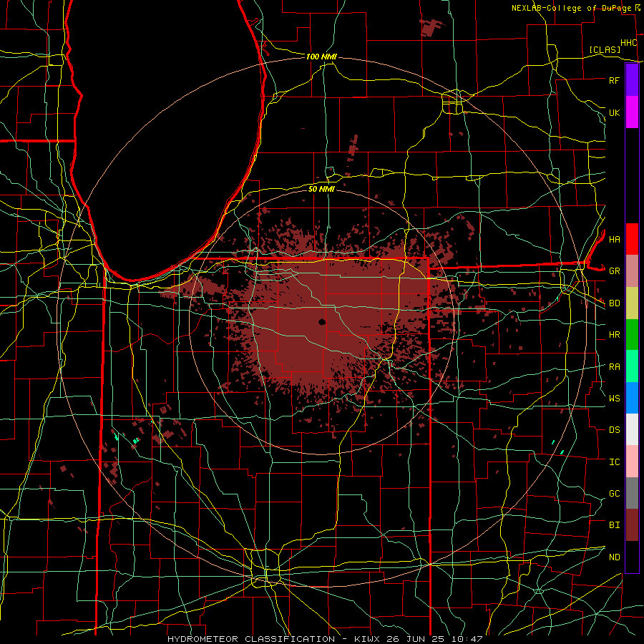Click the "BI" legend label

point(614,525)
